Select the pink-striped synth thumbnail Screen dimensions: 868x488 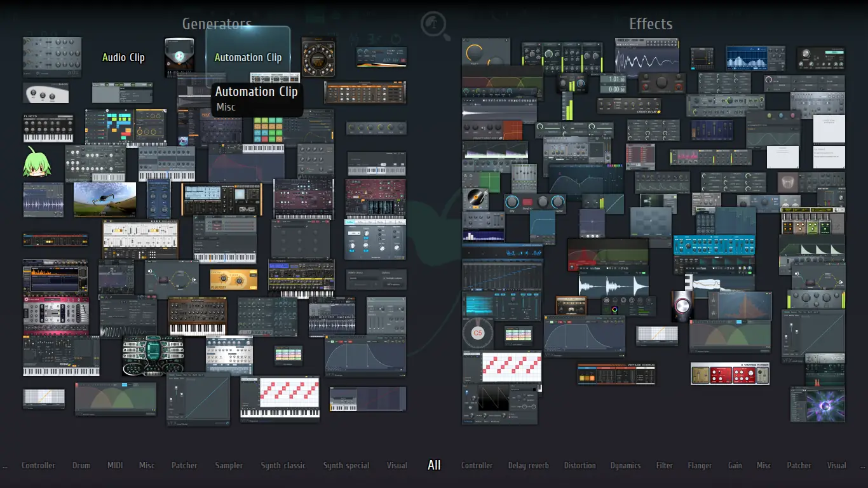pos(56,316)
